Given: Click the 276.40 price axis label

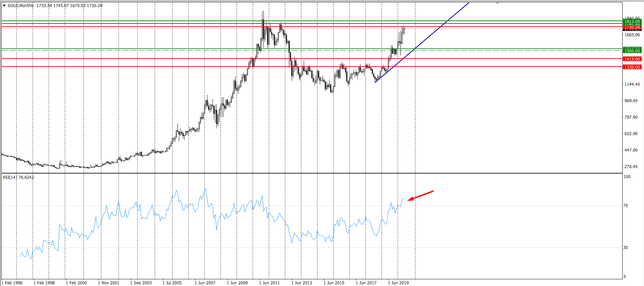Looking at the screenshot, I should click(631, 166).
